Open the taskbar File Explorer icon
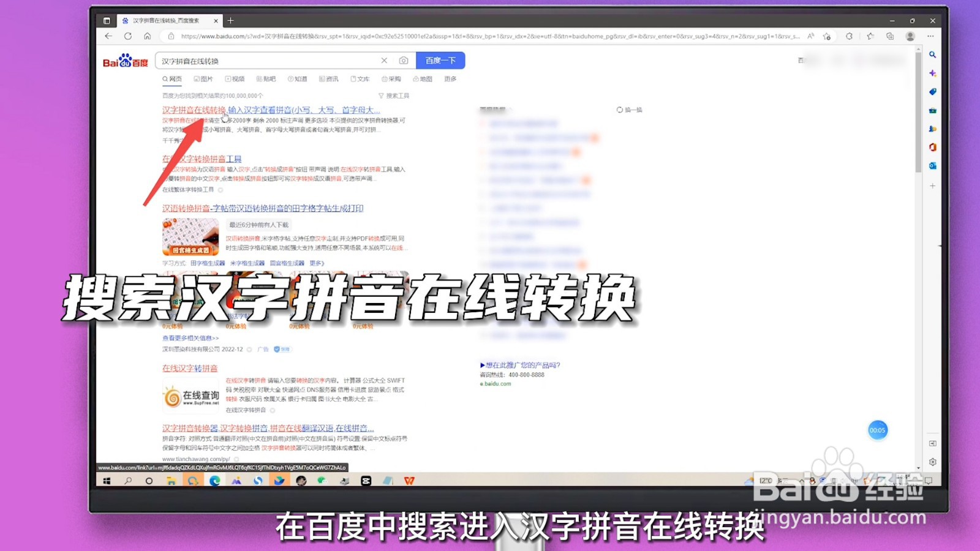 [171, 481]
